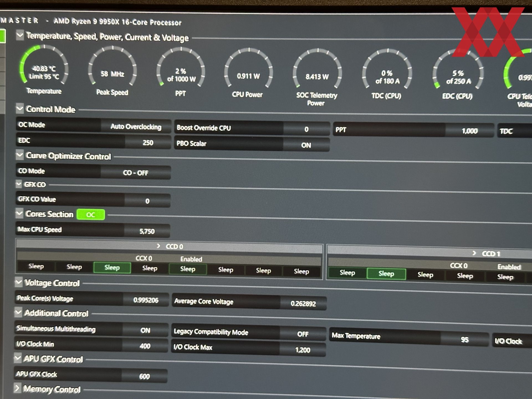Toggle PBO Scalar ON setting
The image size is (532, 399).
[306, 145]
